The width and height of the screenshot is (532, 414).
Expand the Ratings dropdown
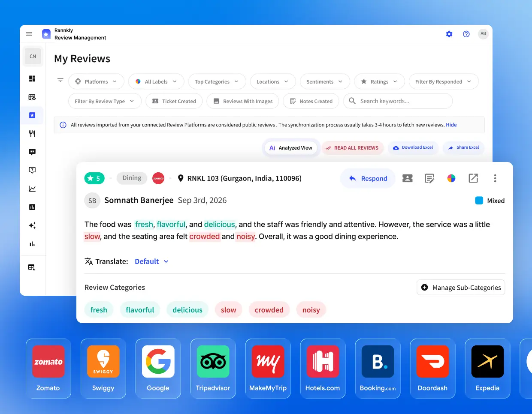coord(379,81)
